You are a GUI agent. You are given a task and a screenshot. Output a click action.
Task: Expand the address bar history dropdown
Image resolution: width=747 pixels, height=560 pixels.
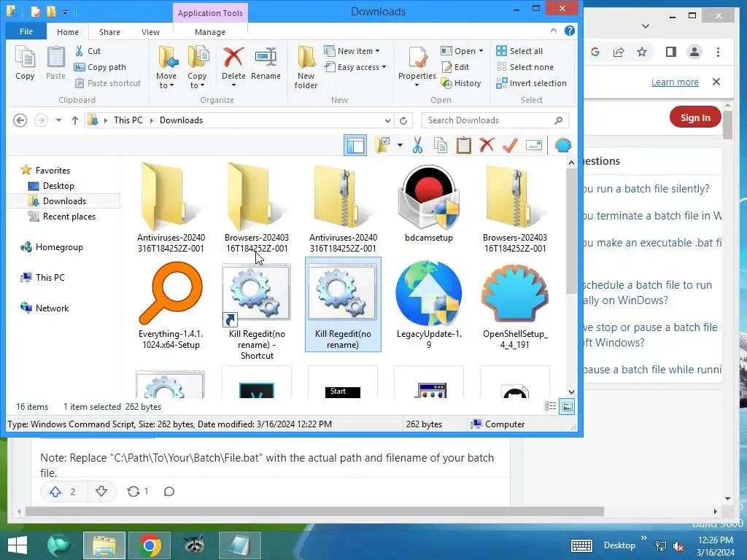click(387, 120)
